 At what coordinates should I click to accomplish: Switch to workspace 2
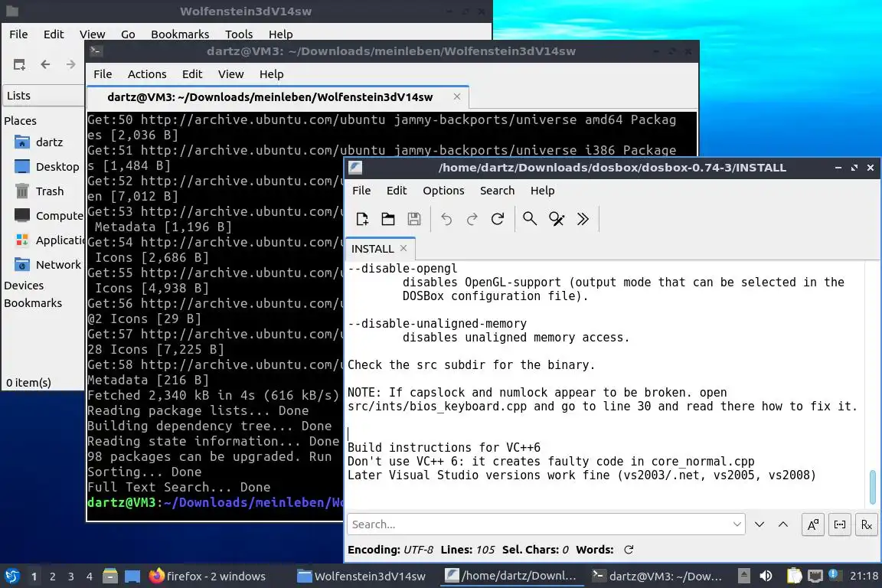pos(52,577)
